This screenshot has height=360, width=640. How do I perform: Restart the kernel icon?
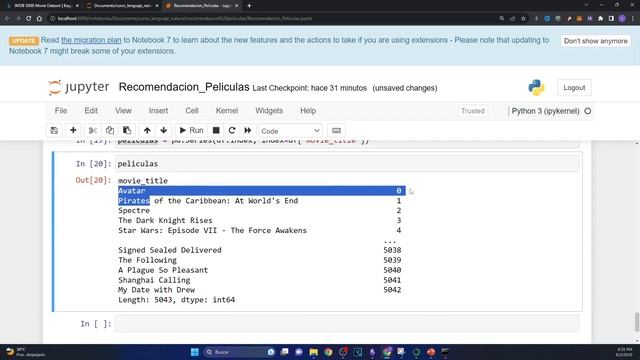point(232,131)
